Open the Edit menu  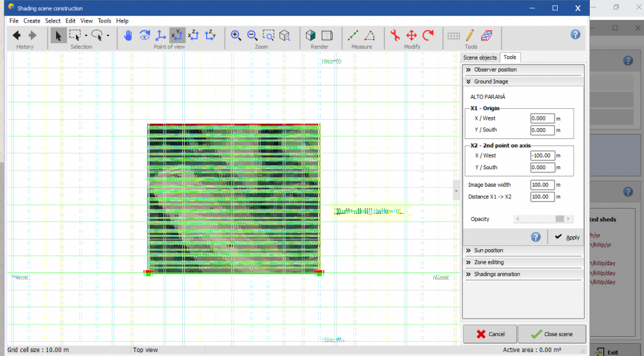(x=70, y=21)
